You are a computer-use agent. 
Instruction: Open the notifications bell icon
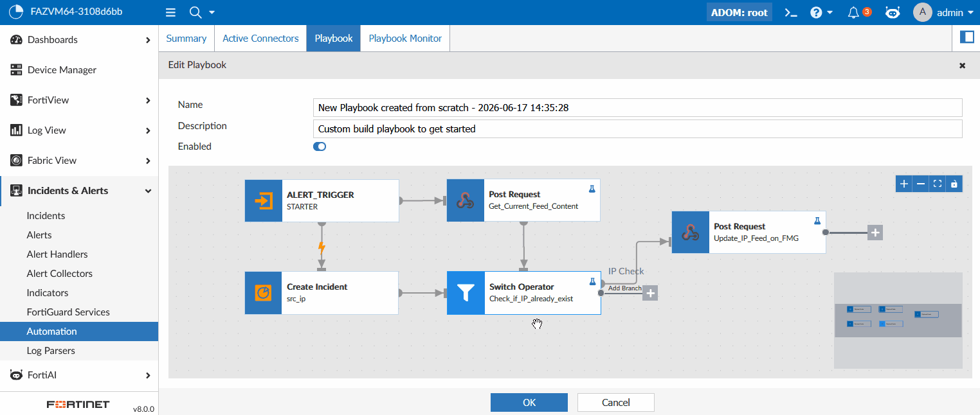tap(853, 12)
